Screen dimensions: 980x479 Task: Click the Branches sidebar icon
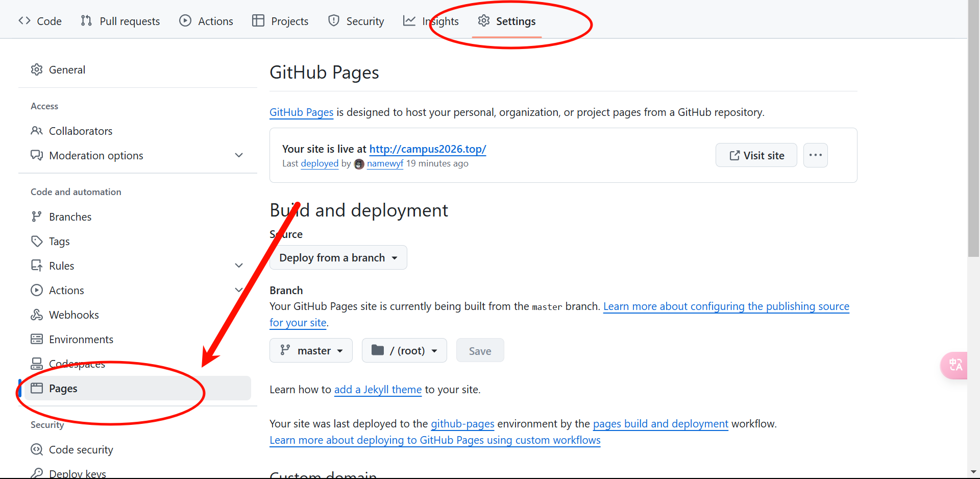(x=37, y=217)
